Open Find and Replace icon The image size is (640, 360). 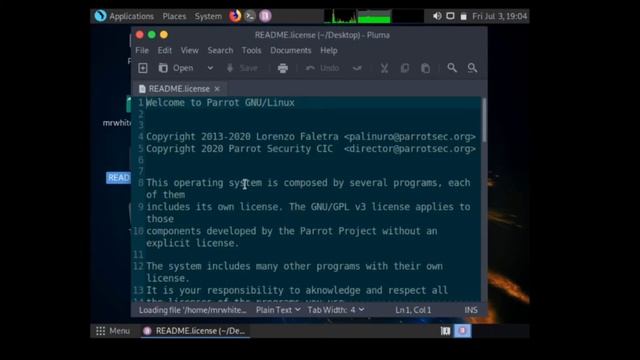(x=472, y=68)
